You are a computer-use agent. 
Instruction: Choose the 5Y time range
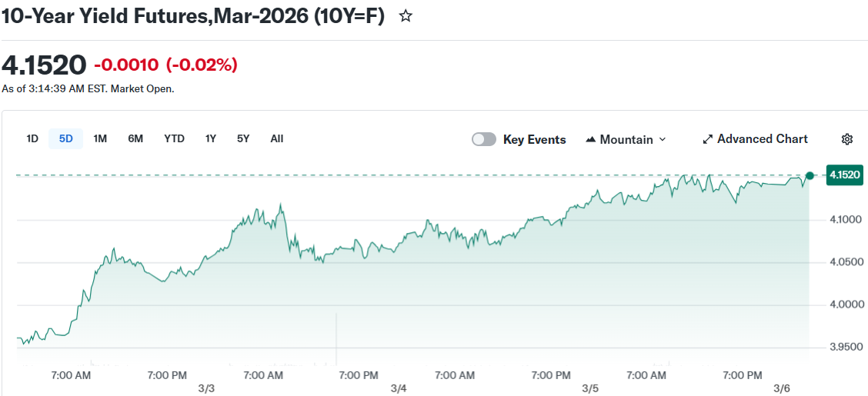[243, 138]
